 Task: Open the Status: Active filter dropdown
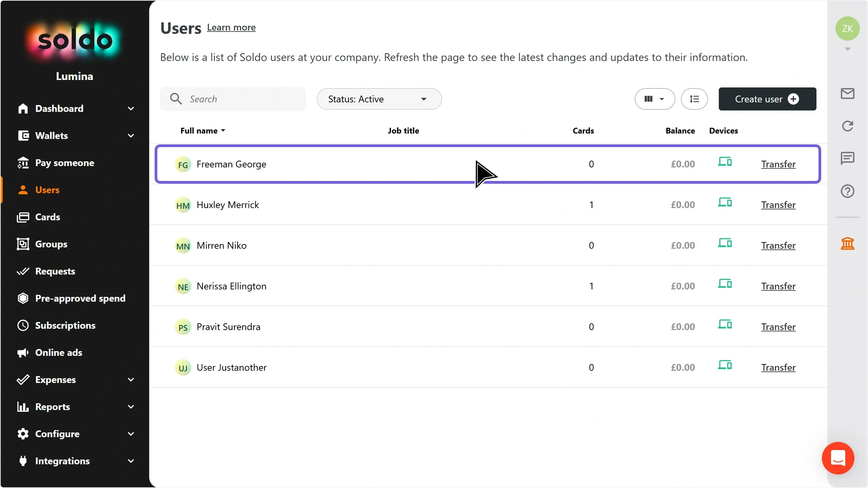(x=379, y=99)
